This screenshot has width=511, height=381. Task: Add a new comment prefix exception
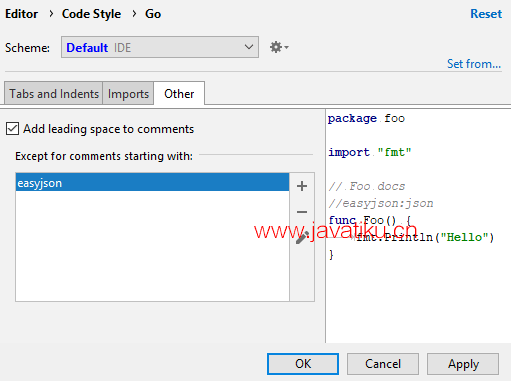[302, 186]
